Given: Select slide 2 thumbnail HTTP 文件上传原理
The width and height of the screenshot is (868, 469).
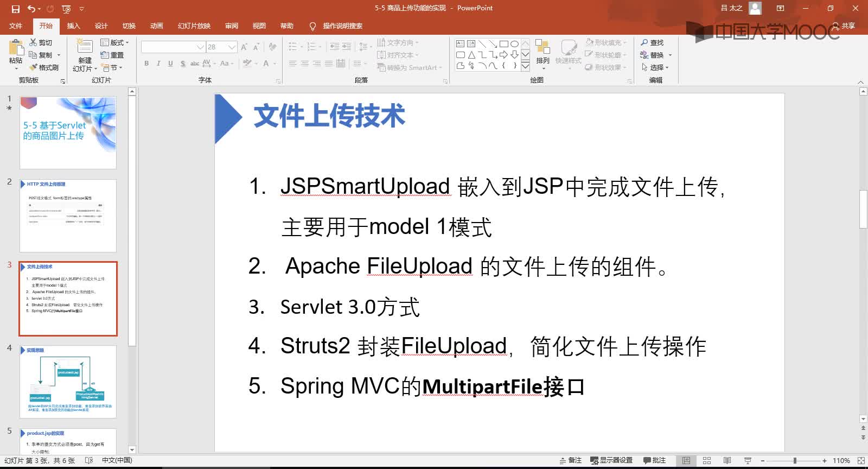Looking at the screenshot, I should tap(68, 216).
